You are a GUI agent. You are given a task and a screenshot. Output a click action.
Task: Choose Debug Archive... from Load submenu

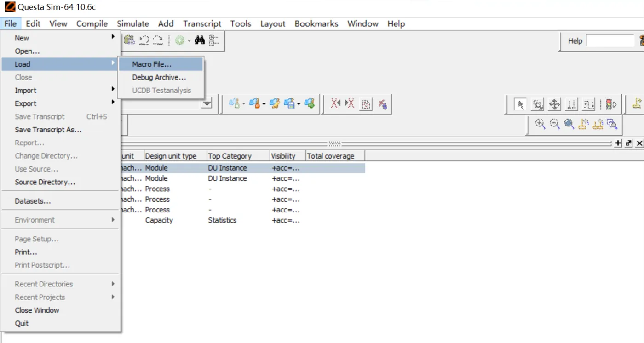[161, 77]
